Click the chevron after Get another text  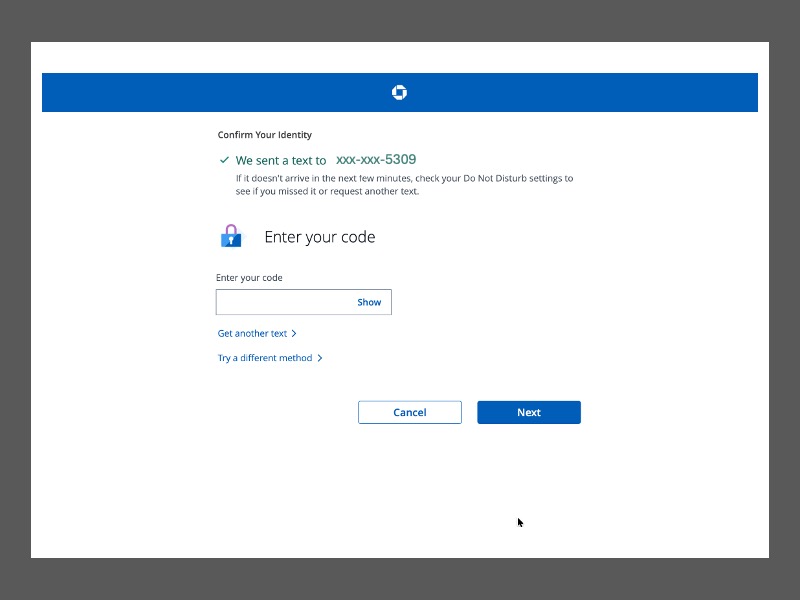pos(294,334)
